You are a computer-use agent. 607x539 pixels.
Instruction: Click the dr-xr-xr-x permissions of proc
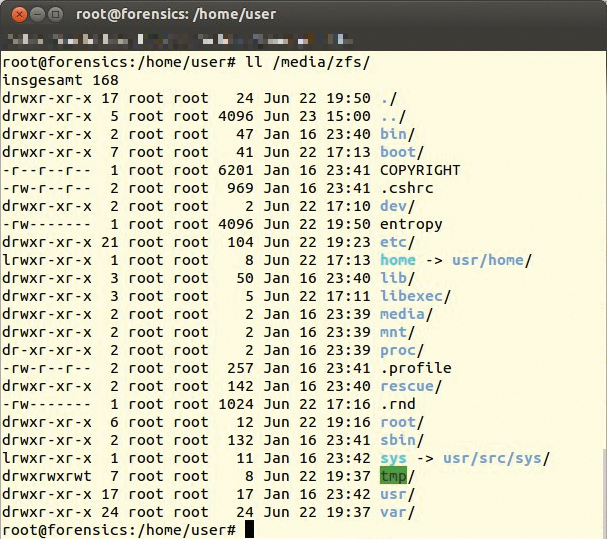click(47, 350)
